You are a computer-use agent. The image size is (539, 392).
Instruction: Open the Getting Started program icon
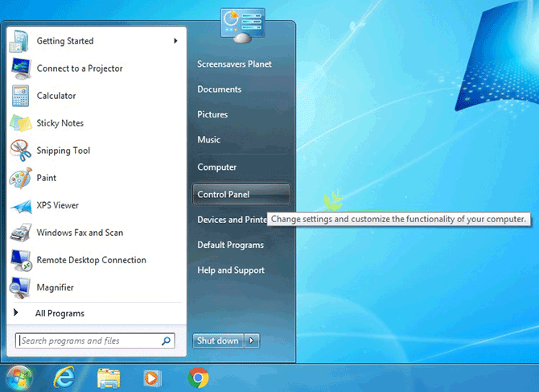[x=20, y=41]
